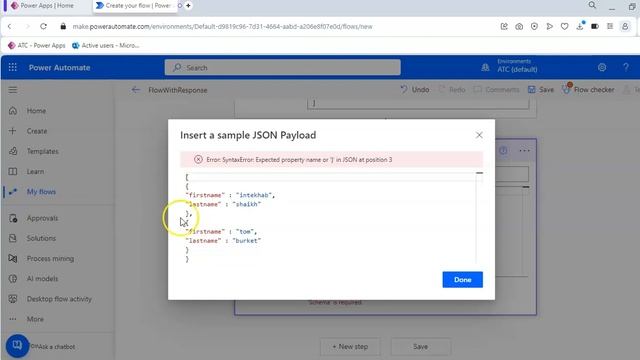Click the "lastname" : "burket" line
640x360 pixels.
pyautogui.click(x=223, y=241)
